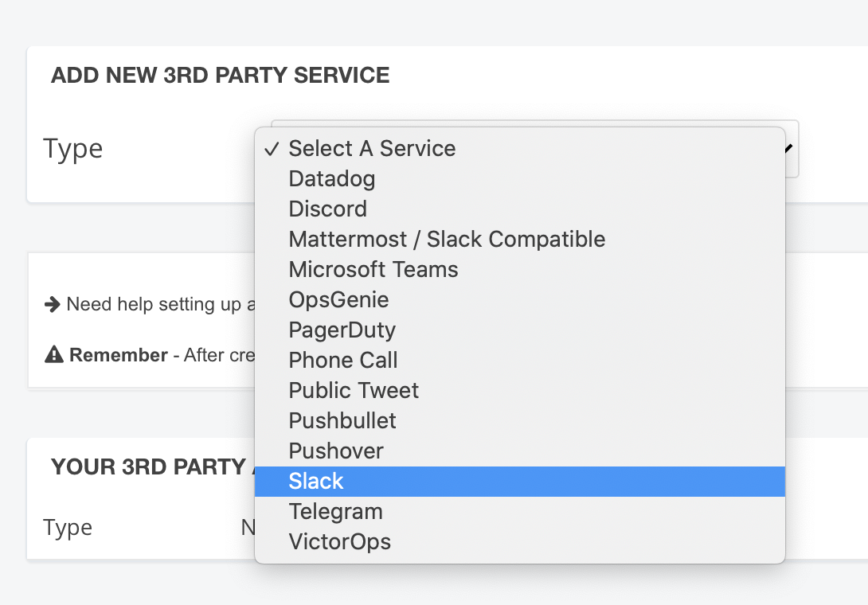Click the Type dropdown arrow

click(789, 148)
